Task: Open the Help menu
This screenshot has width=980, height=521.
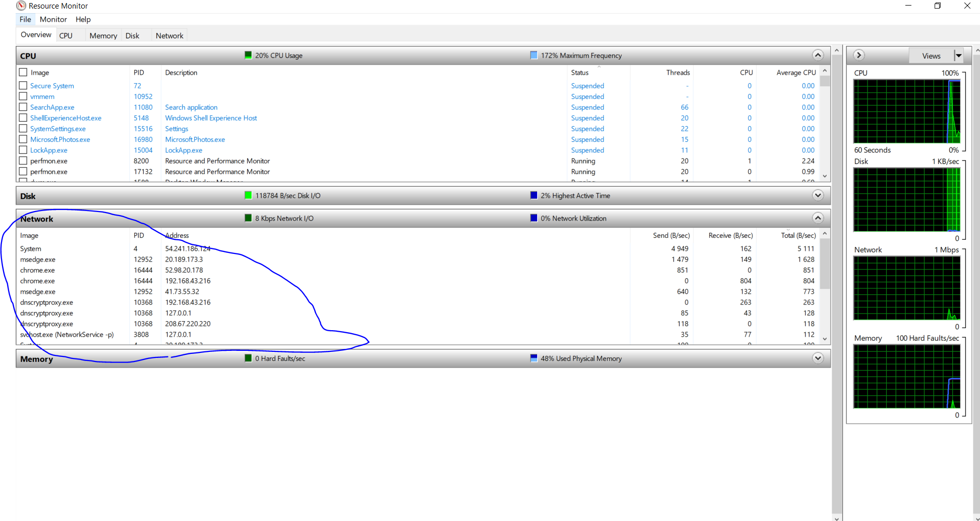Action: point(83,19)
